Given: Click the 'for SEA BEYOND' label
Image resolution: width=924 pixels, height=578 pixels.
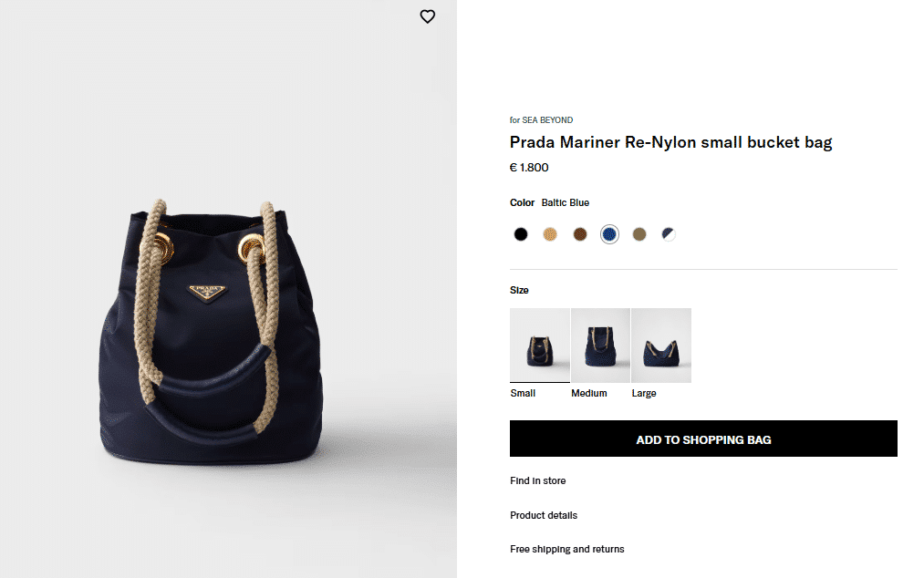Looking at the screenshot, I should click(542, 120).
